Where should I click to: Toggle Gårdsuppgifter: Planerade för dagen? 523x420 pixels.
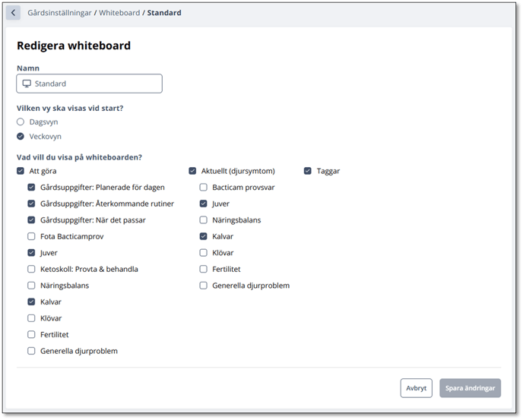coord(31,188)
